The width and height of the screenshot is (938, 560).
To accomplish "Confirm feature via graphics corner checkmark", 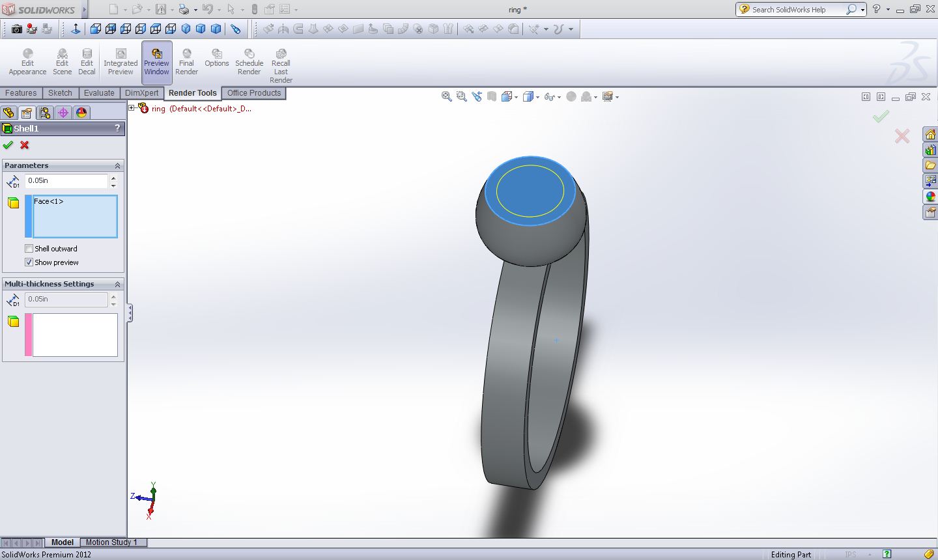I will click(881, 117).
